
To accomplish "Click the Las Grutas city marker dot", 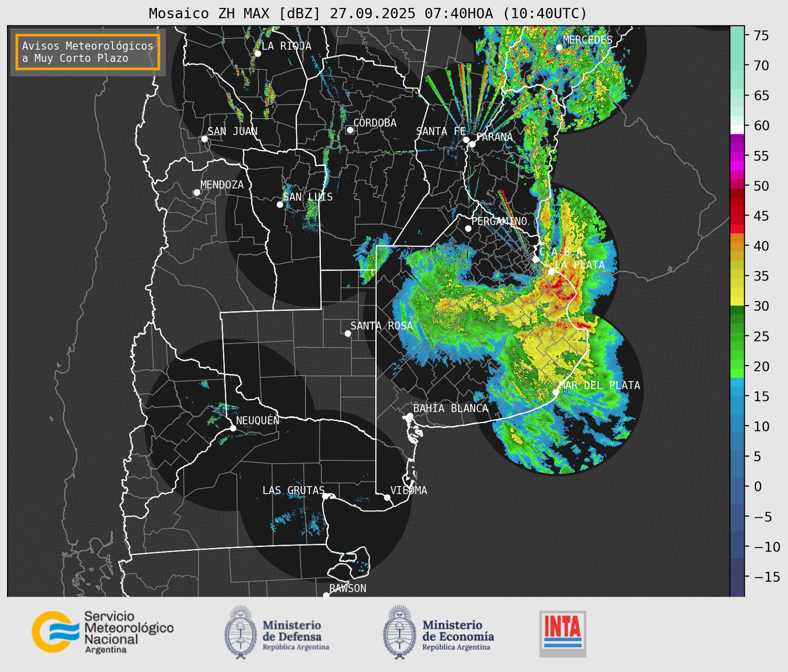I will coord(326,496).
